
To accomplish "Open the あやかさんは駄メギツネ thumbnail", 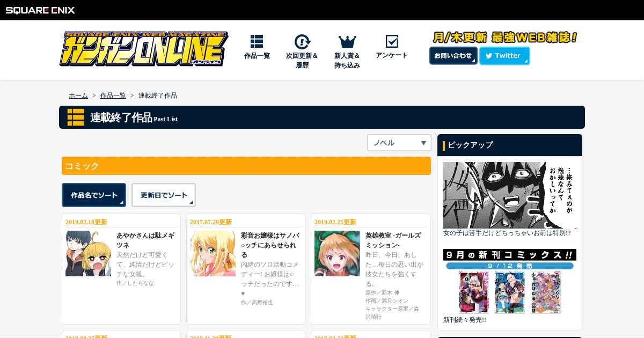I will point(88,254).
